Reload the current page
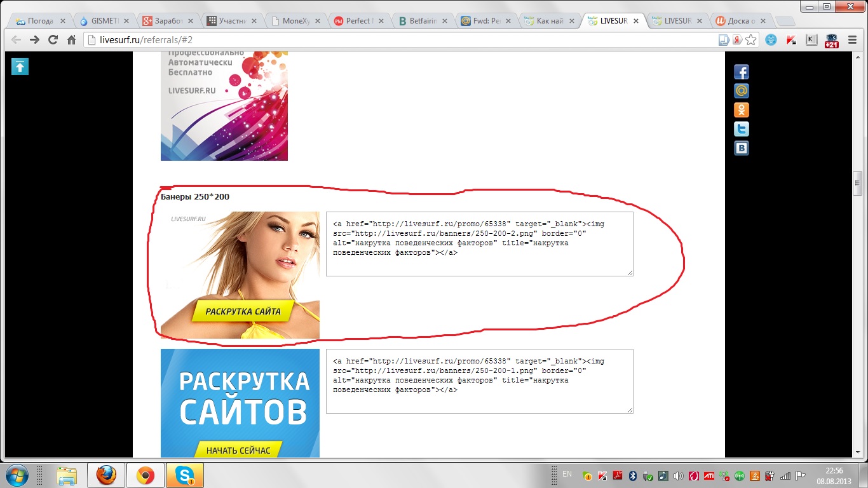868x488 pixels. coord(53,39)
